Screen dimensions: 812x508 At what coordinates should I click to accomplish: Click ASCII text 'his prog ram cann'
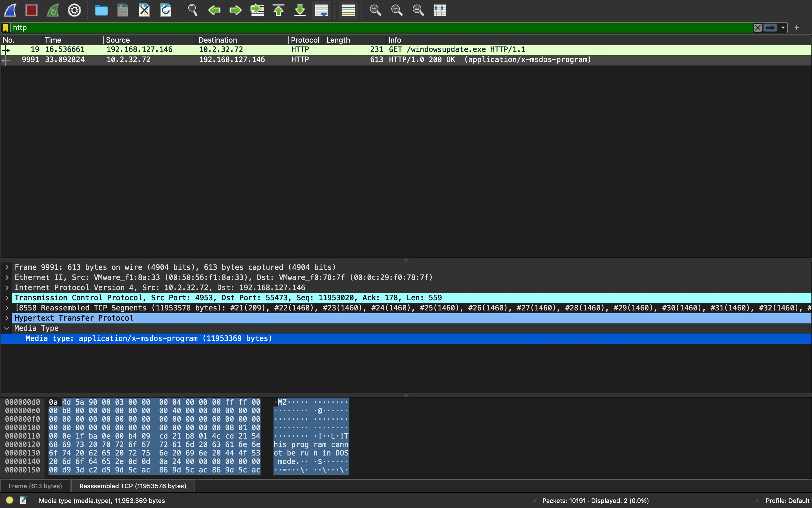[x=311, y=444]
